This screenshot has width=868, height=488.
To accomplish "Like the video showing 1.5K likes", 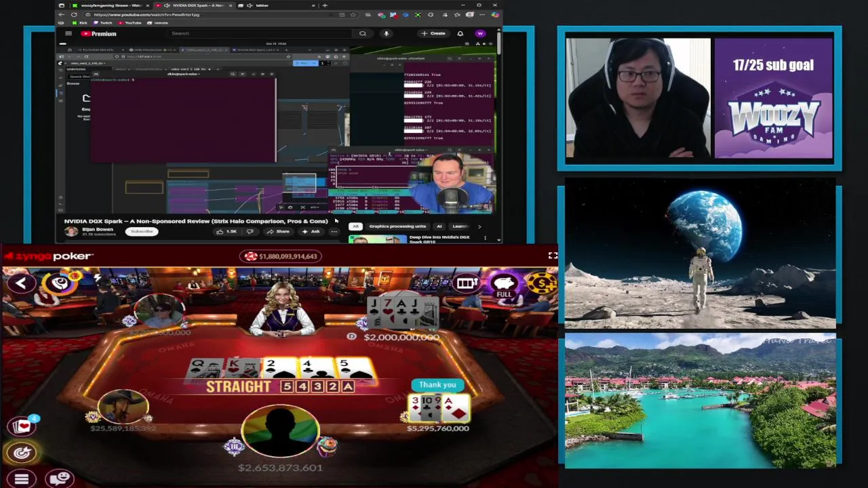I will click(x=227, y=232).
